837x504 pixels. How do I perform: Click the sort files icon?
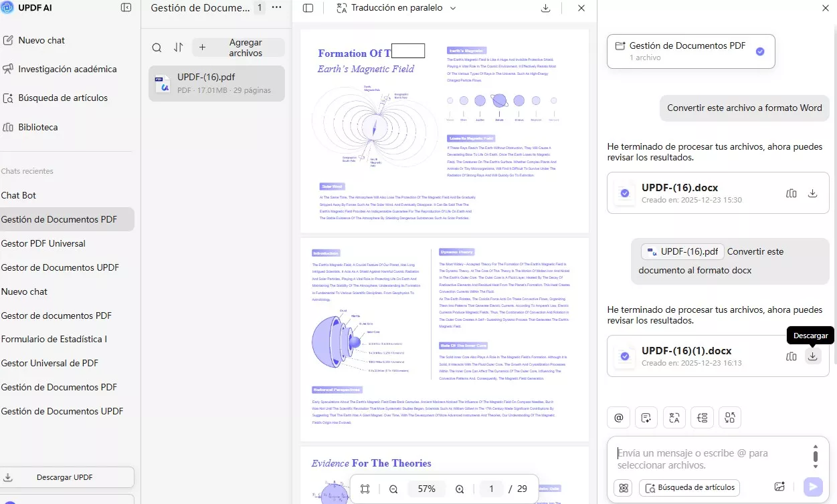(x=178, y=47)
